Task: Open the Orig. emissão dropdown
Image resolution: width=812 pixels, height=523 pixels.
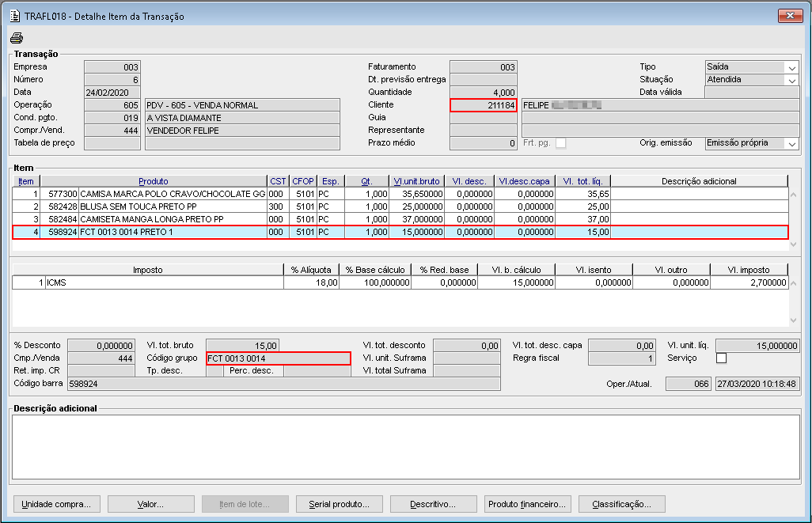Action: 791,143
